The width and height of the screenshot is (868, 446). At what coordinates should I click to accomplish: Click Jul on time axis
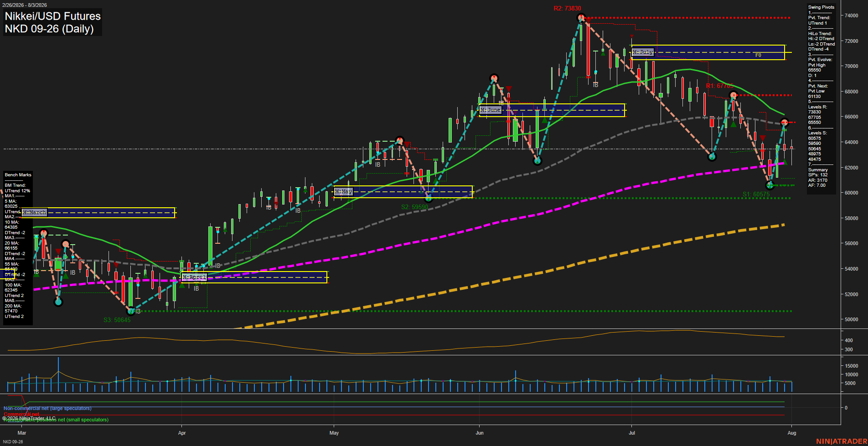tap(632, 433)
